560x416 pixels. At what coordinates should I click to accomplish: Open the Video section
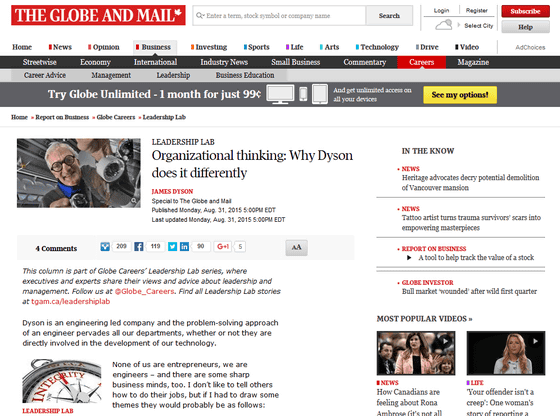pos(467,47)
